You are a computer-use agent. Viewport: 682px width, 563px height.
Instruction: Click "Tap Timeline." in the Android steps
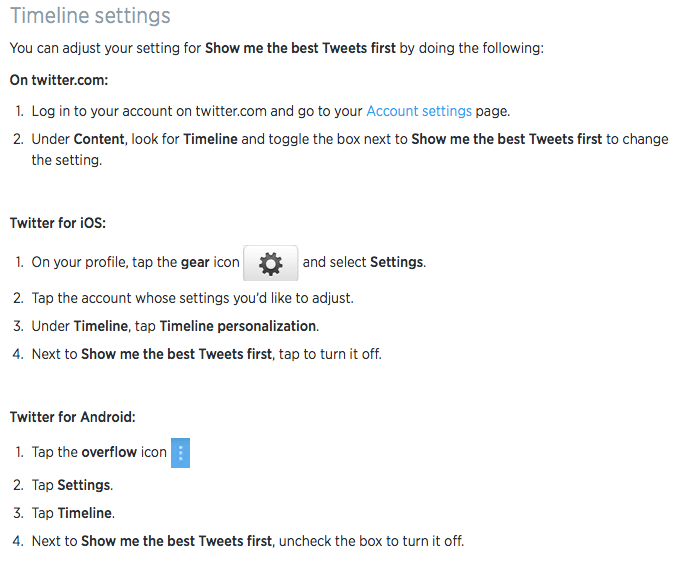click(73, 513)
